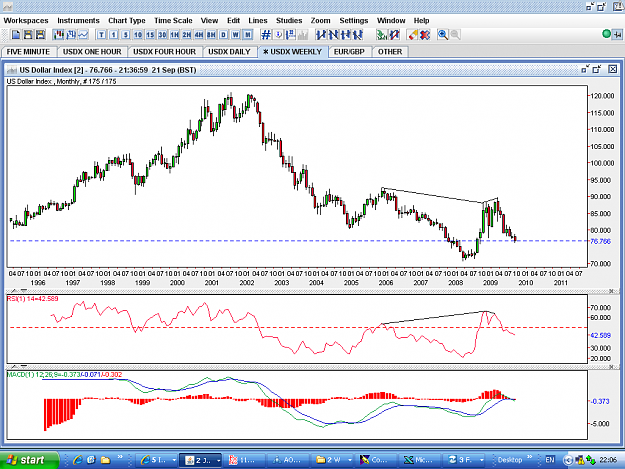The height and width of the screenshot is (469, 625).
Task: Set timescale to 15 minutes
Action: click(150, 35)
